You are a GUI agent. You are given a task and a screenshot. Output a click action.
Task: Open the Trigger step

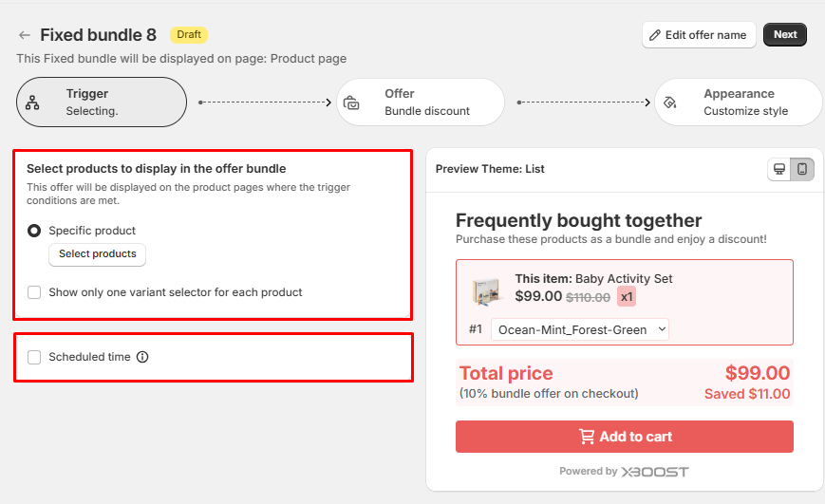(102, 103)
